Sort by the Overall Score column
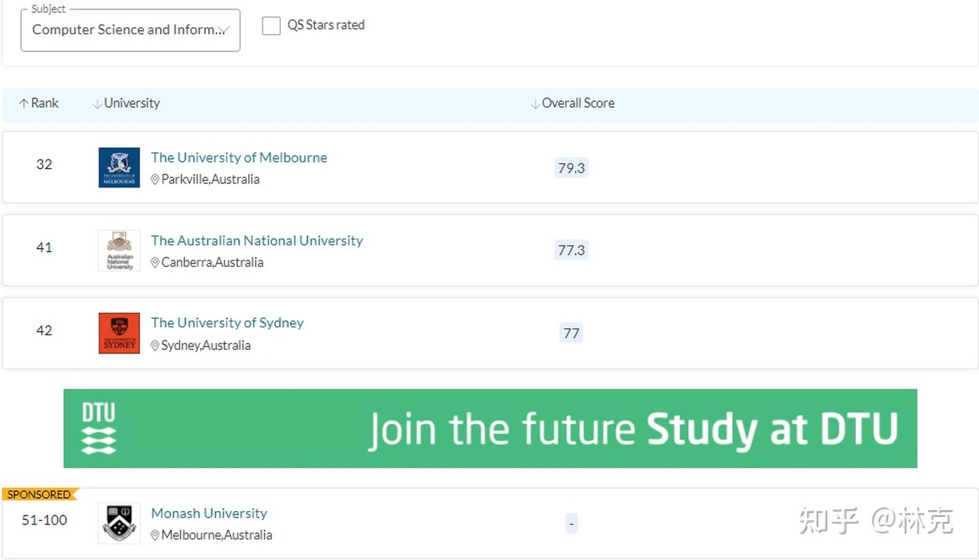The height and width of the screenshot is (560, 979). [572, 103]
